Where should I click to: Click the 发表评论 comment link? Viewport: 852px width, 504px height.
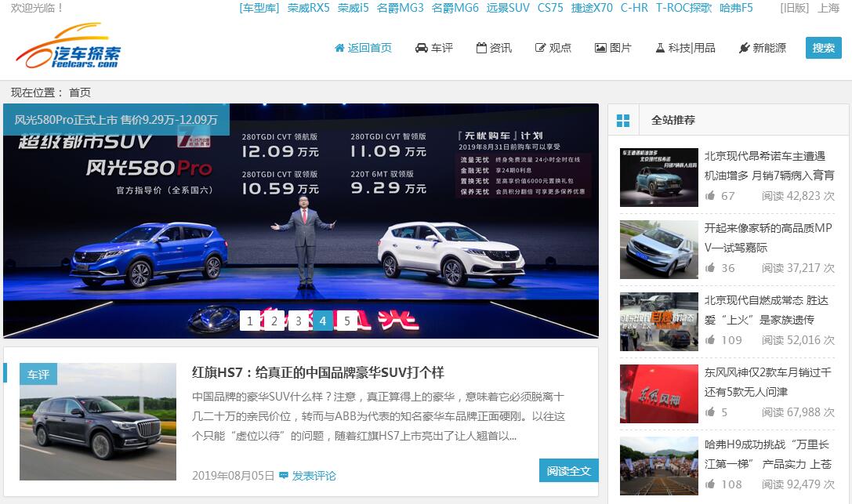tap(313, 476)
